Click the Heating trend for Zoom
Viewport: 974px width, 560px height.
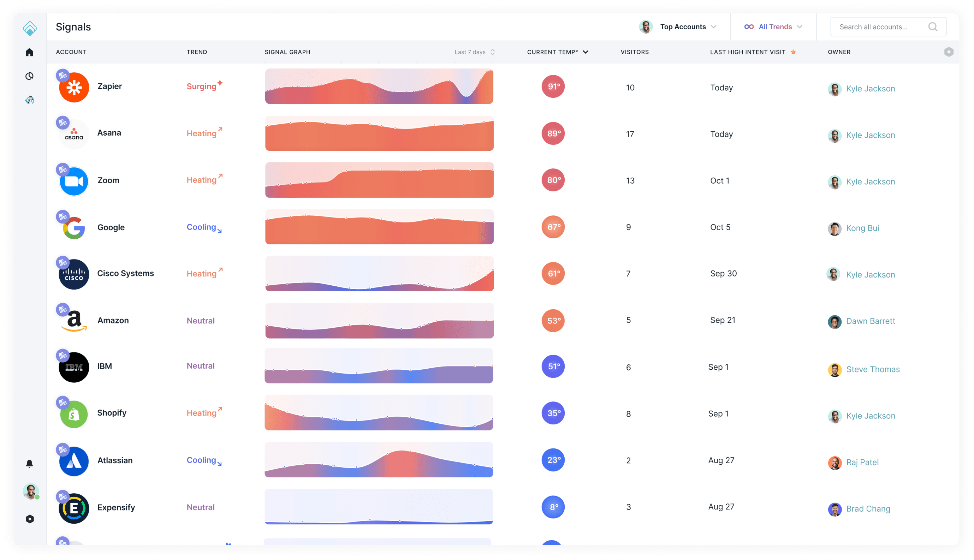click(x=204, y=179)
